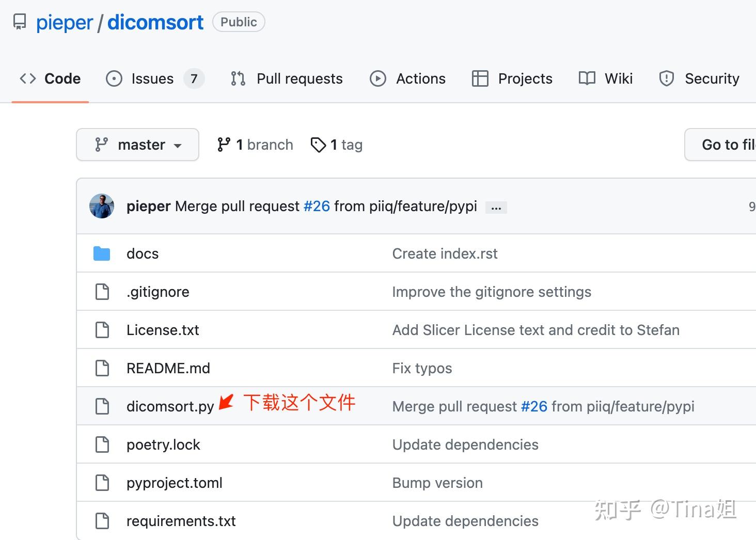The height and width of the screenshot is (540, 756).
Task: Click the file icon next to dicomsort.py
Action: (x=102, y=406)
